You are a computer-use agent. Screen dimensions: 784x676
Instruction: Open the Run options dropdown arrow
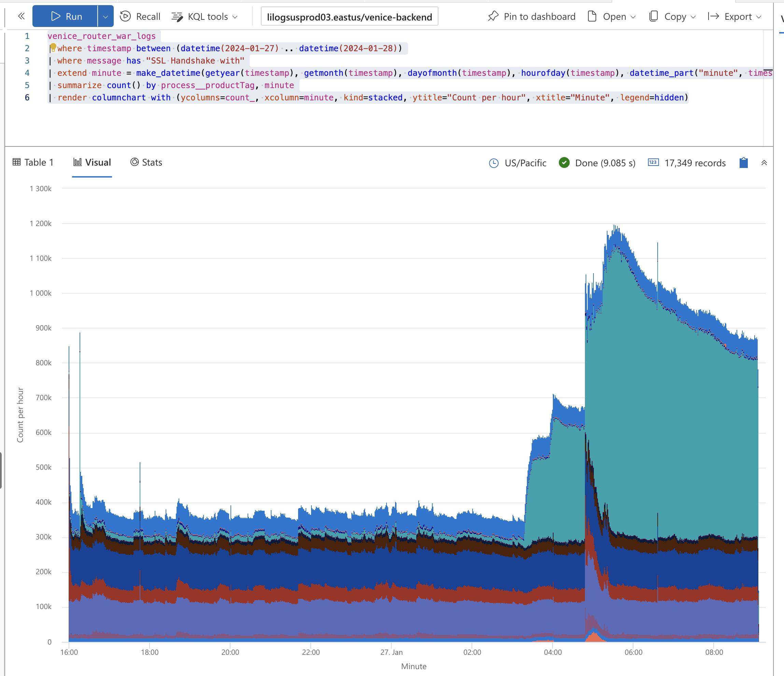[106, 17]
